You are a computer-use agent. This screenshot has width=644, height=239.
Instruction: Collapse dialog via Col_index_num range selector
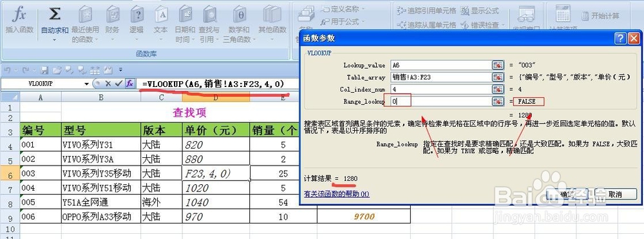pos(498,89)
